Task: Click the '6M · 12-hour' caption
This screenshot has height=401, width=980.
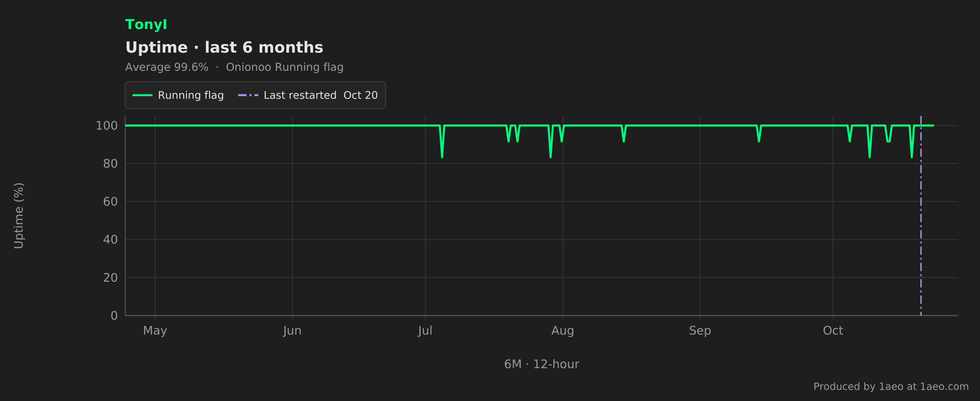Action: click(542, 364)
